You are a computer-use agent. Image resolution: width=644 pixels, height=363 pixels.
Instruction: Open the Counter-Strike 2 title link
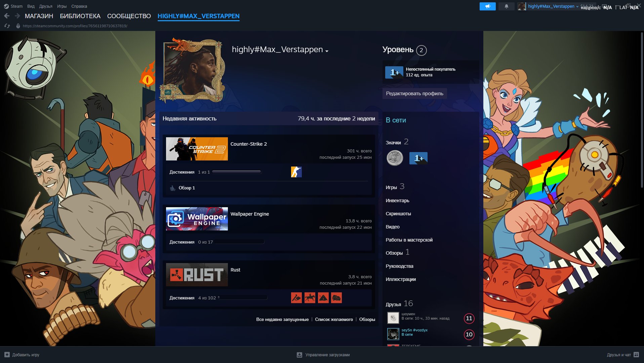pyautogui.click(x=249, y=144)
